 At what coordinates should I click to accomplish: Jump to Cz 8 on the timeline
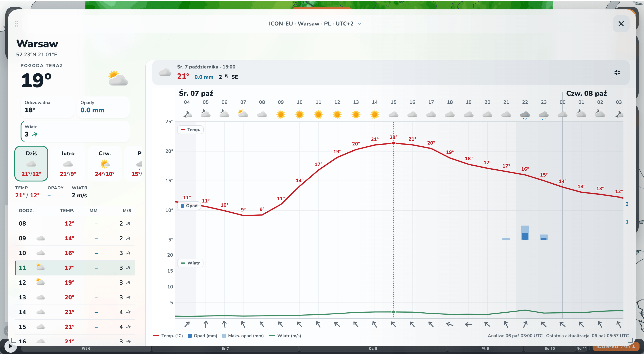pyautogui.click(x=373, y=348)
